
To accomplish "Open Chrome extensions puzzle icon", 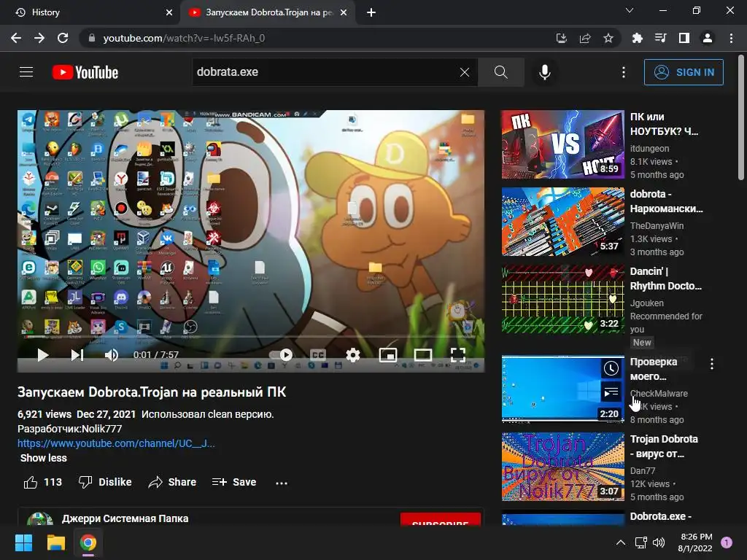I will point(638,38).
